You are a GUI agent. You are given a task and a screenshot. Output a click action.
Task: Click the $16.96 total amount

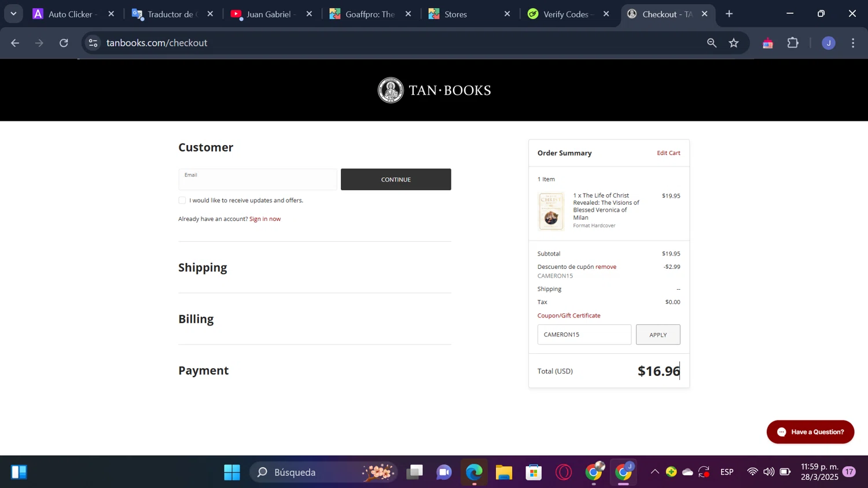coord(659,371)
